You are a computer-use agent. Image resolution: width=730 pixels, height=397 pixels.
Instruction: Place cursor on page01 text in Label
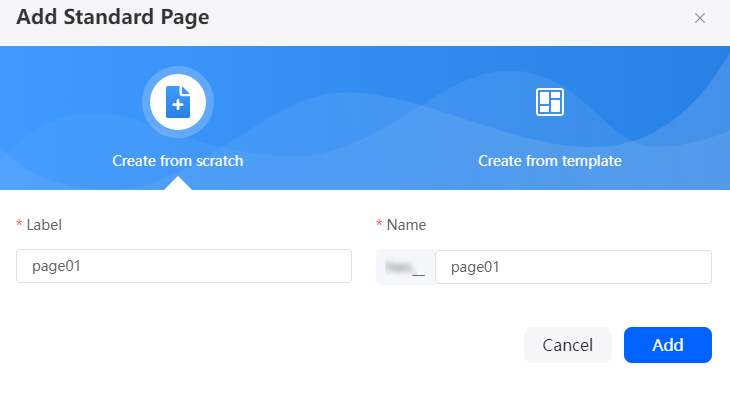pos(56,266)
